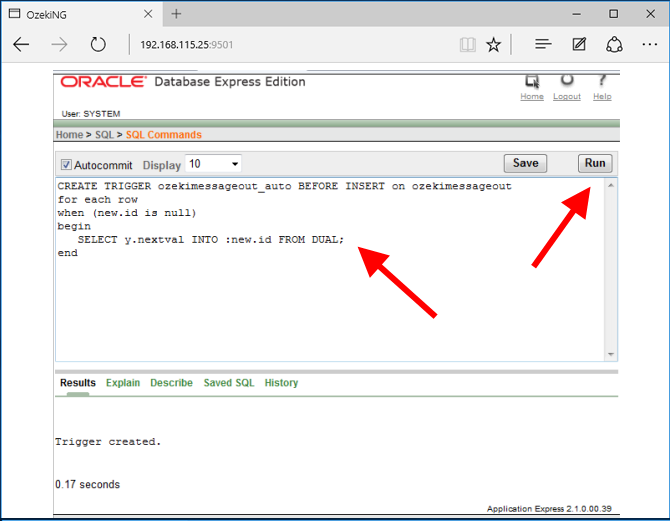The image size is (670, 521).
Task: Click the browser forward arrow
Action: pyautogui.click(x=59, y=44)
